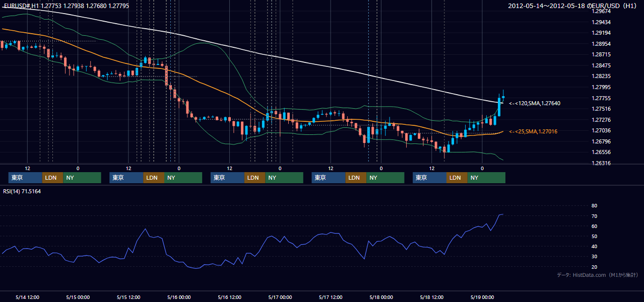Screen dimensions: 644x302
Task: Click price axis value 1.28475
Action: click(x=601, y=65)
